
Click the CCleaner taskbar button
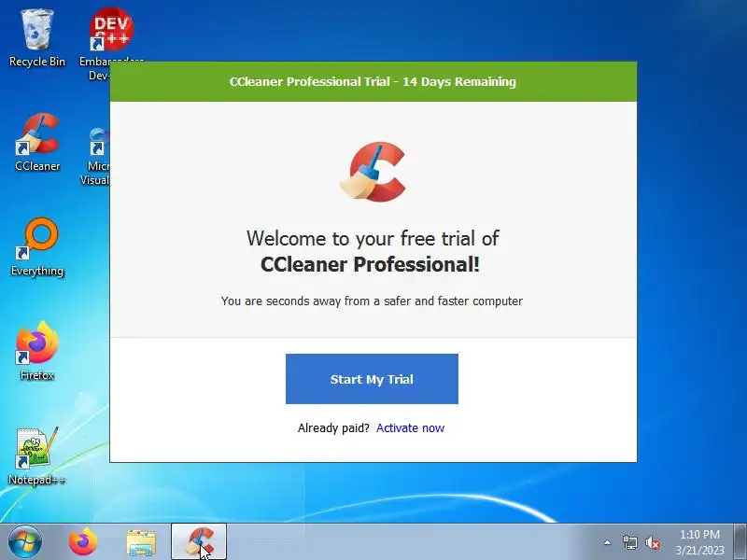199,542
